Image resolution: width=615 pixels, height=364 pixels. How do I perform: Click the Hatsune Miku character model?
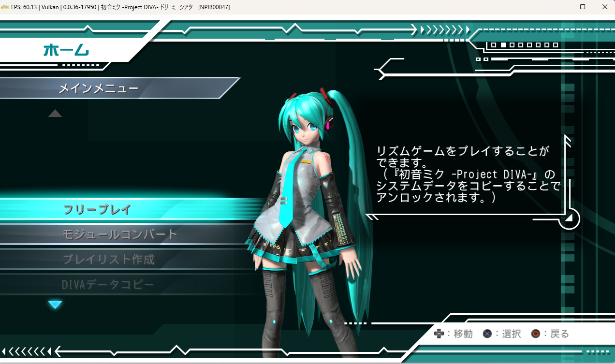pos(309,222)
